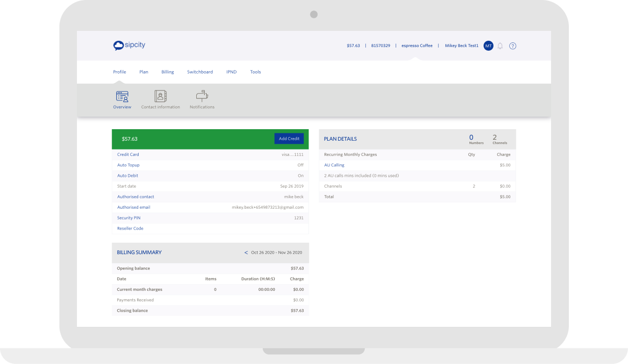Open the Tools menu

coord(255,72)
